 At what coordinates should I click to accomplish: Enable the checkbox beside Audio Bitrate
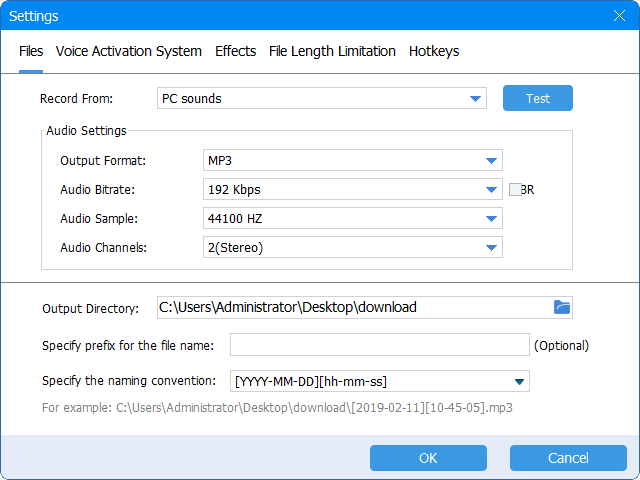point(515,189)
